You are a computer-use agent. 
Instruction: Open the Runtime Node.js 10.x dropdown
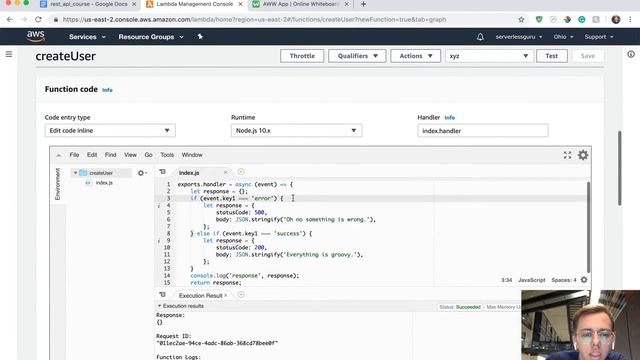(x=296, y=131)
